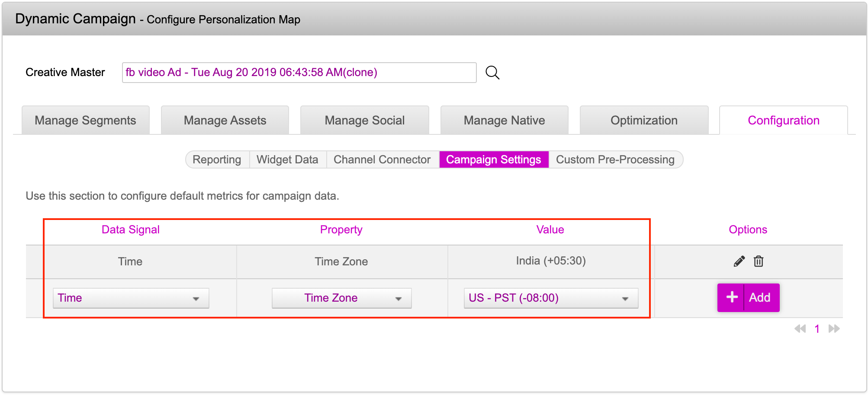Edit the India time zone row
Viewport: 868px width, 395px height.
739,261
